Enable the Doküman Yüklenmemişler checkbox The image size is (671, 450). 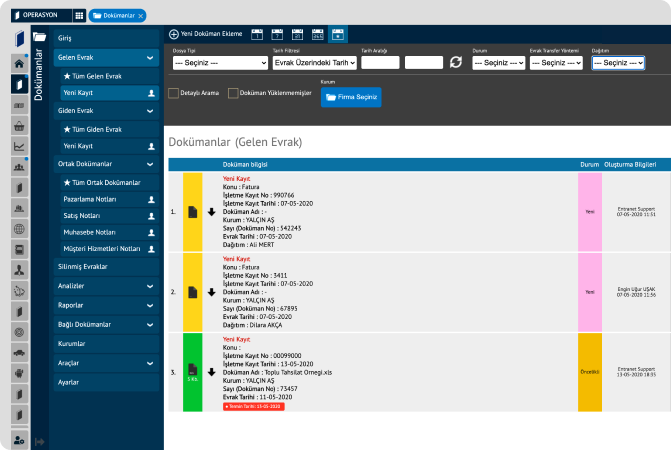pos(233,93)
